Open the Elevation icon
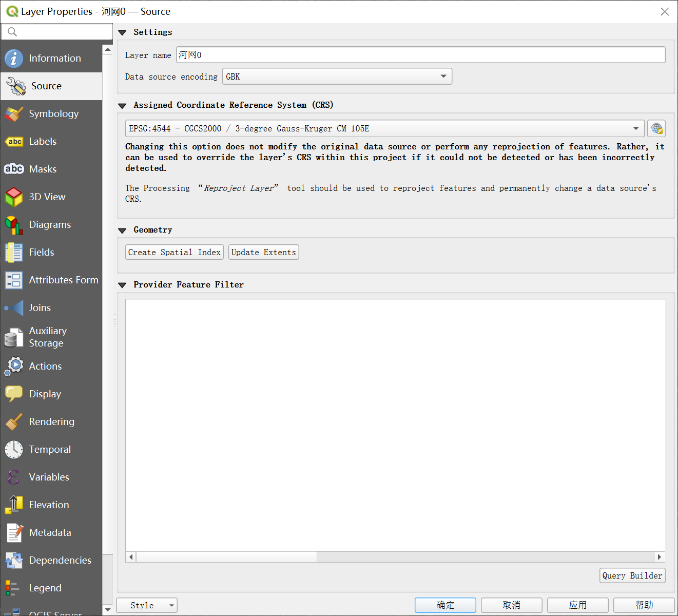 point(14,505)
